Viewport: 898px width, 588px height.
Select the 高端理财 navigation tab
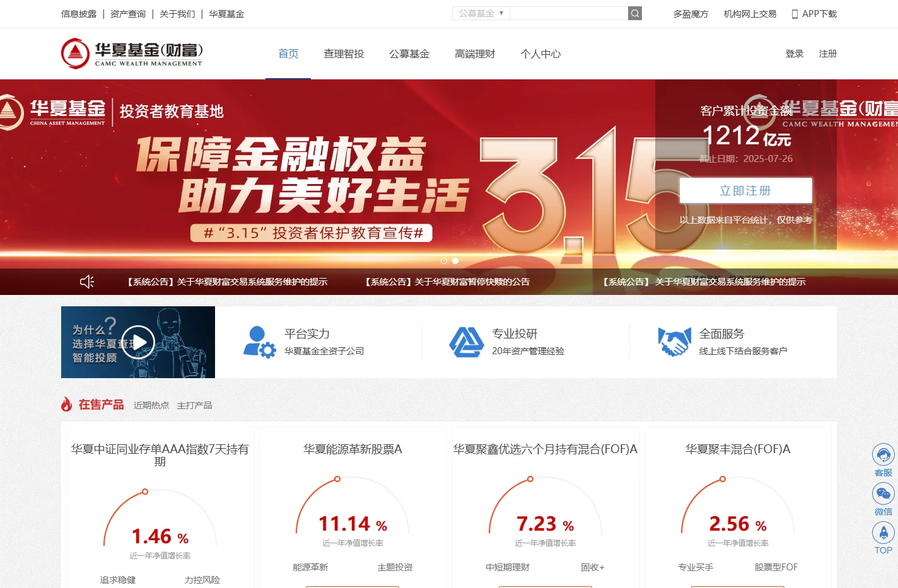pos(475,54)
